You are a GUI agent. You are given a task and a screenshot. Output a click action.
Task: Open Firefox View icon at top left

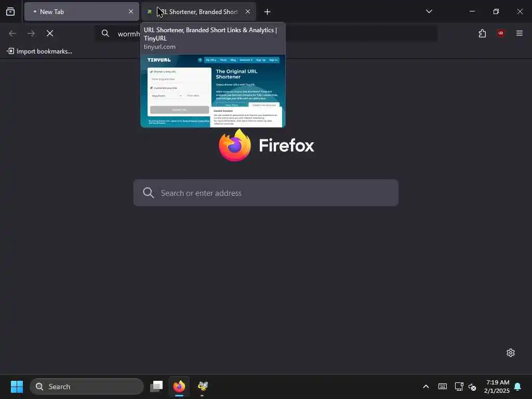point(10,11)
